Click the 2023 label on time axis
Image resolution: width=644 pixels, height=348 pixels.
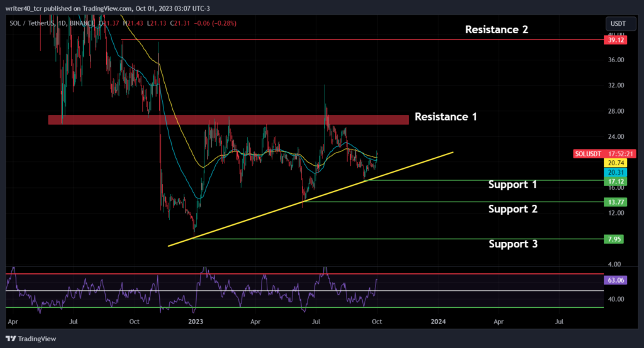click(196, 322)
